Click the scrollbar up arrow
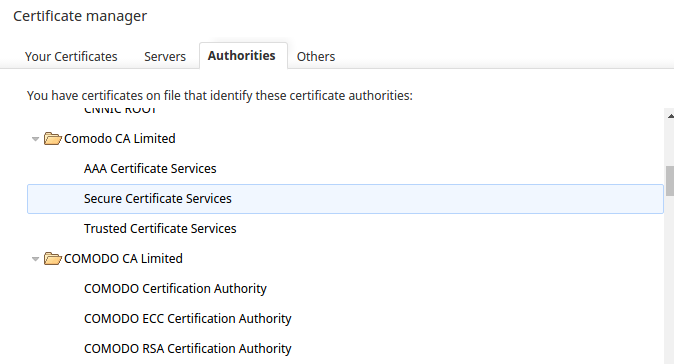The image size is (674, 364). coord(670,116)
